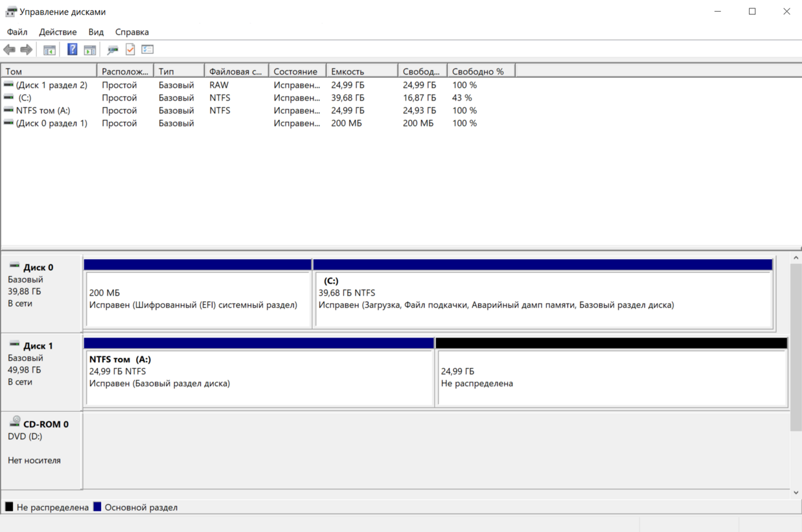Click the rescan disks magnifier icon
The width and height of the screenshot is (802, 532).
coord(113,50)
